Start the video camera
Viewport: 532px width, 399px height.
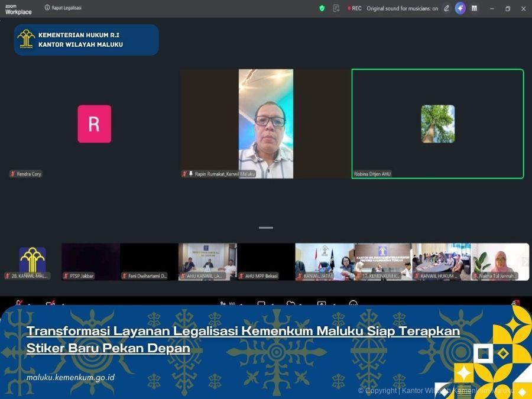50,303
